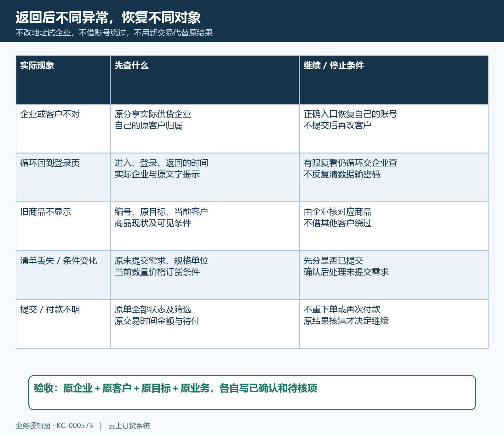Select the cell 企业或客户不对
This screenshot has height=435, width=504.
(x=63, y=129)
